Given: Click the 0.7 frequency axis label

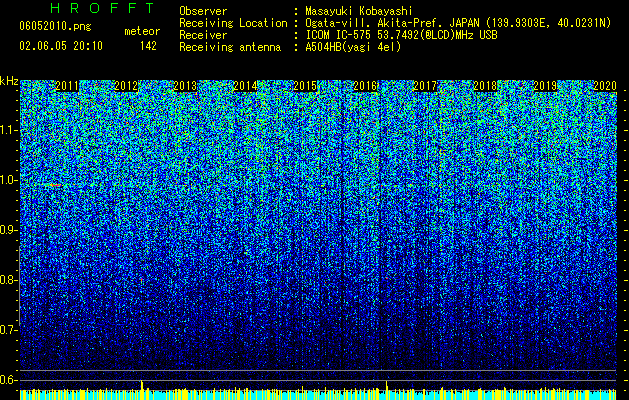Looking at the screenshot, I should (x=9, y=330).
